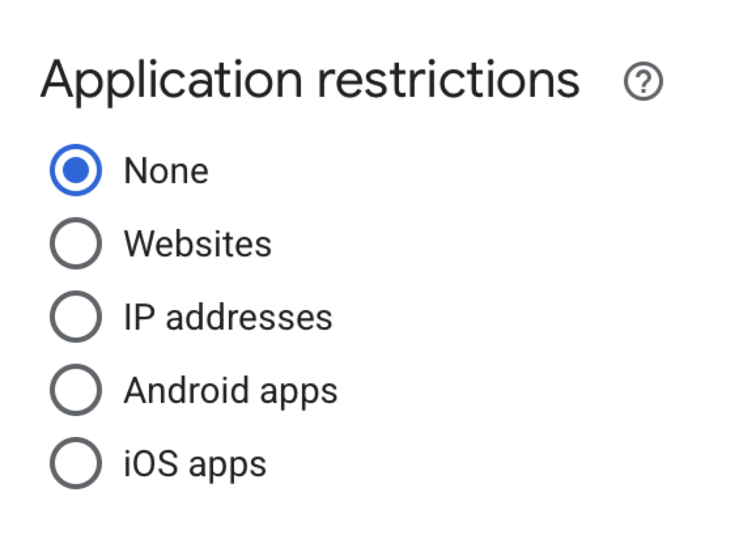Restrict the key to websites
This screenshot has height=539, width=756.
tap(76, 244)
